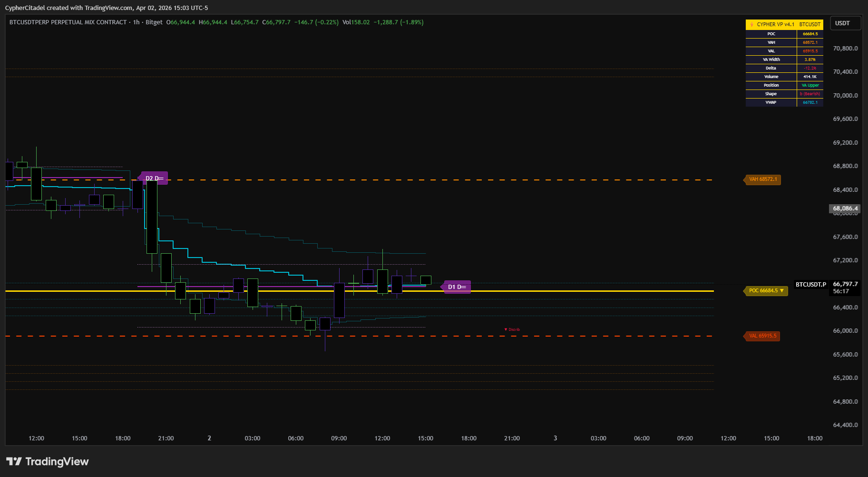Viewport: 868px width, 477px height.
Task: Click the yellow POC 66684.5 price tag
Action: (765, 291)
